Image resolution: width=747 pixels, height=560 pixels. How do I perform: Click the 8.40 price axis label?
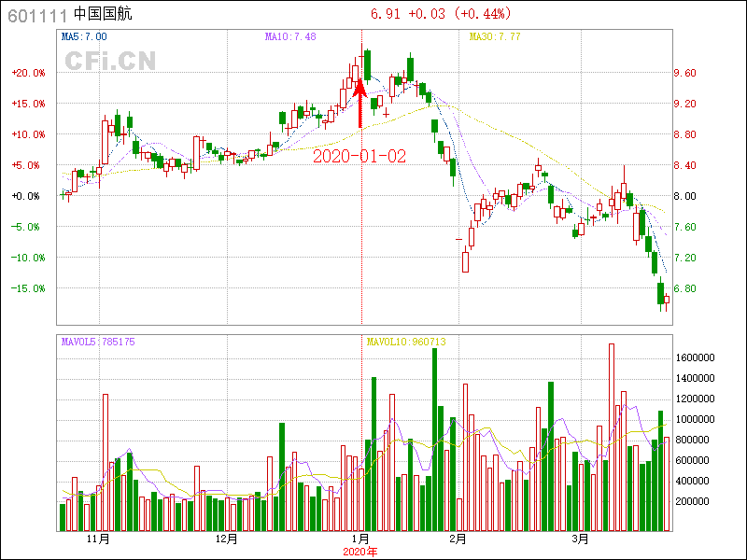(684, 166)
